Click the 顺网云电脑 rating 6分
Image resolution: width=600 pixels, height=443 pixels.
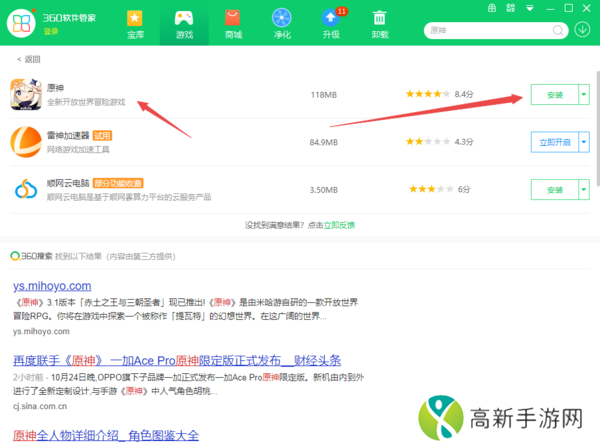click(x=439, y=189)
